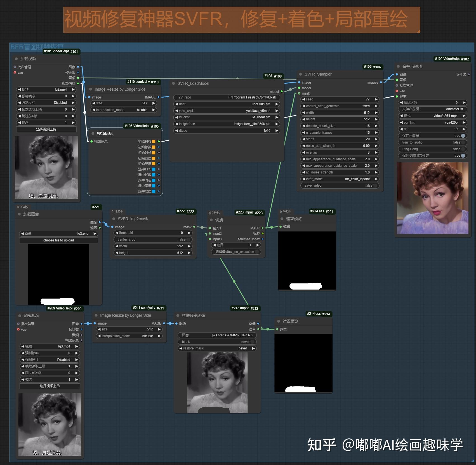Toggle center_crop in SVFR_img2mask node
Image resolution: width=476 pixels, height=465 pixels.
188,239
